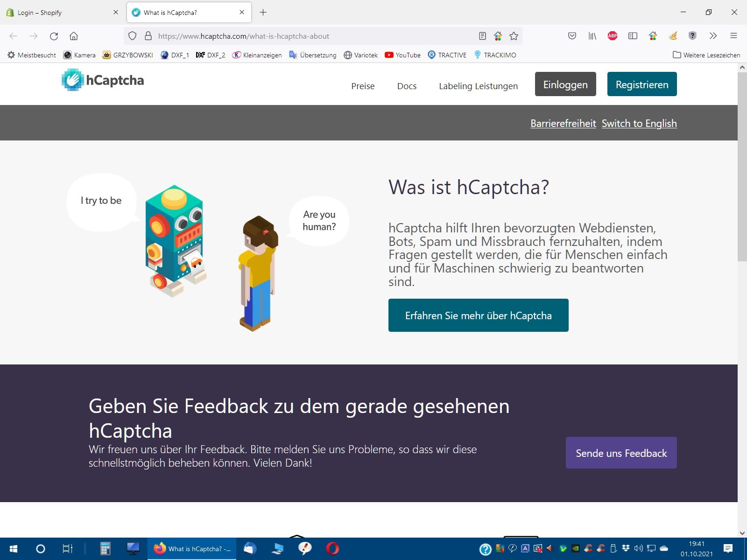Toggle reader view in the address bar
This screenshot has height=560, width=747.
click(x=483, y=36)
